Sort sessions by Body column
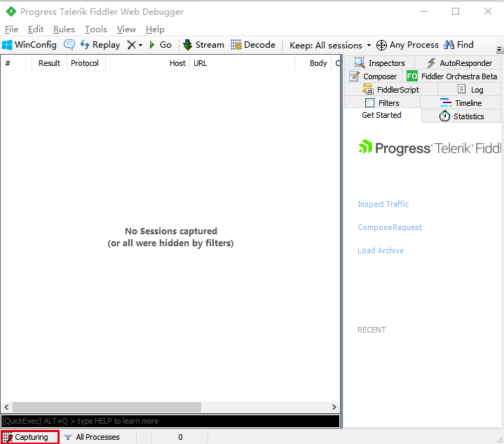 coord(313,63)
